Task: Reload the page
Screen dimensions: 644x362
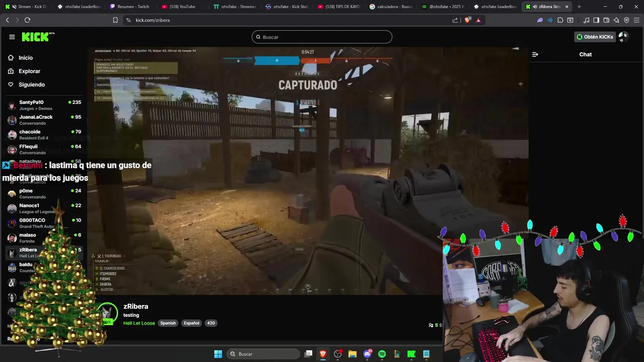Action: click(27, 20)
